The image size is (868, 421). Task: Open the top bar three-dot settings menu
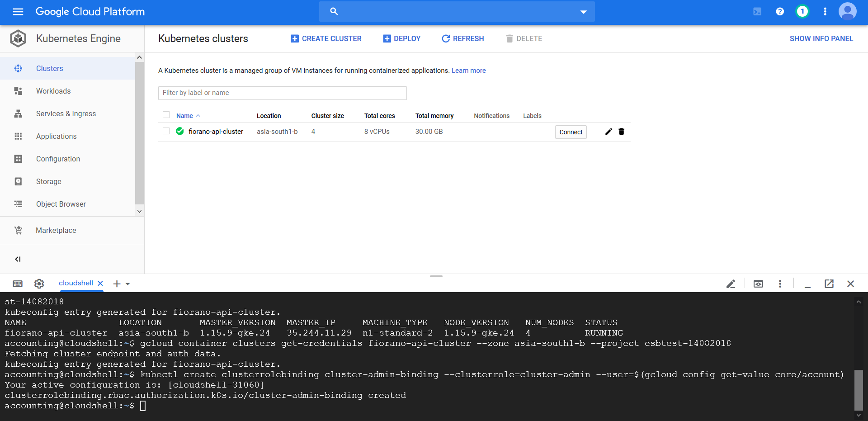coord(825,12)
